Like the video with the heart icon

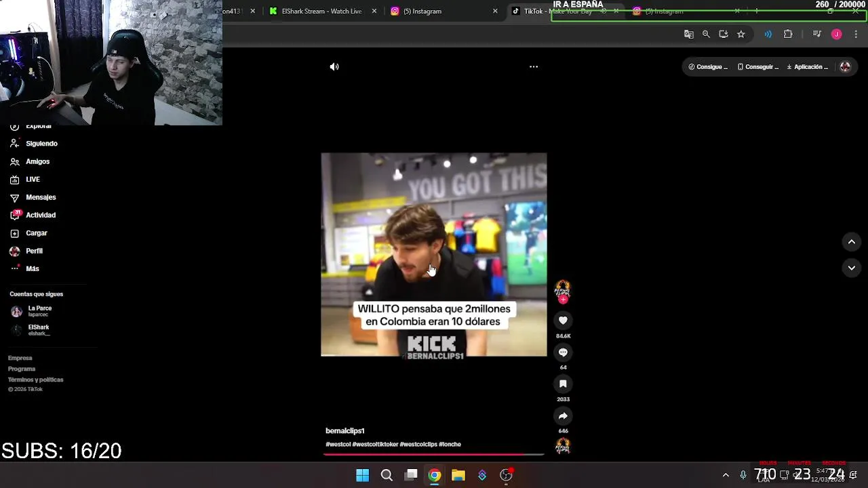click(563, 320)
